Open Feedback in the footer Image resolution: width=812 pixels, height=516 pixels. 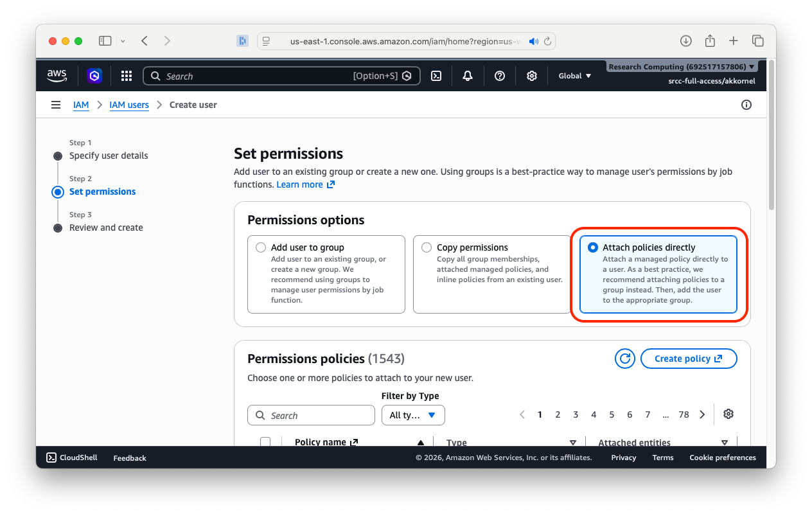point(130,458)
